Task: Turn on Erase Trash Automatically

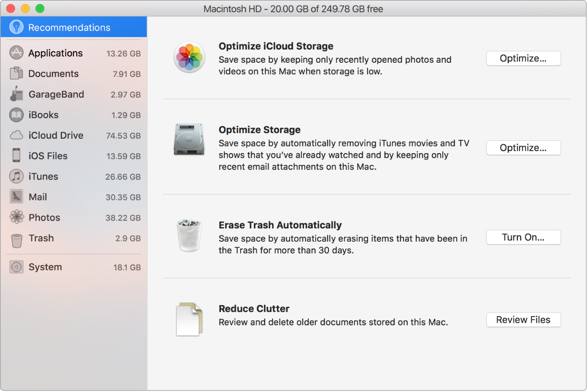Action: [x=524, y=238]
